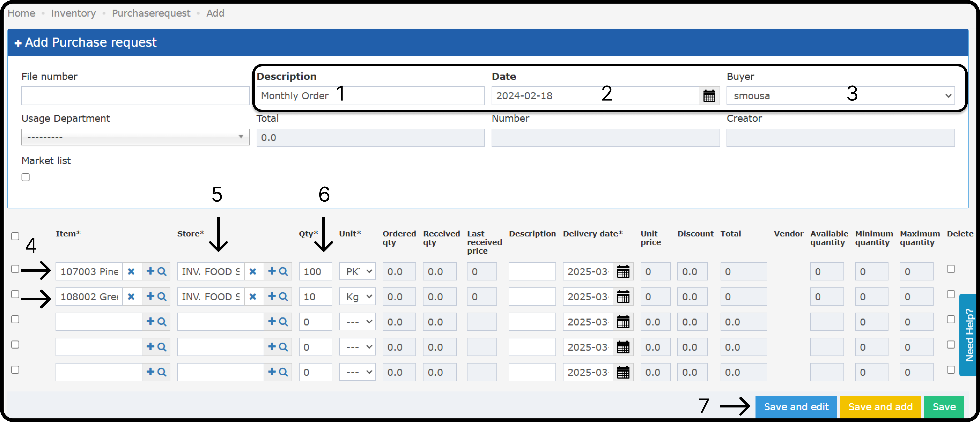Add a store with the plus icon in the 107003 row
980x422 pixels.
(x=272, y=271)
